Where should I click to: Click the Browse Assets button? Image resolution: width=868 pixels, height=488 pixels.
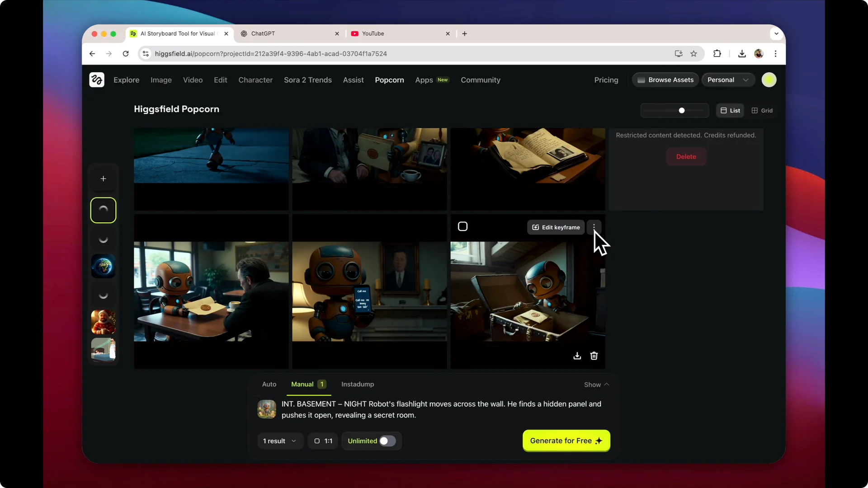[665, 80]
